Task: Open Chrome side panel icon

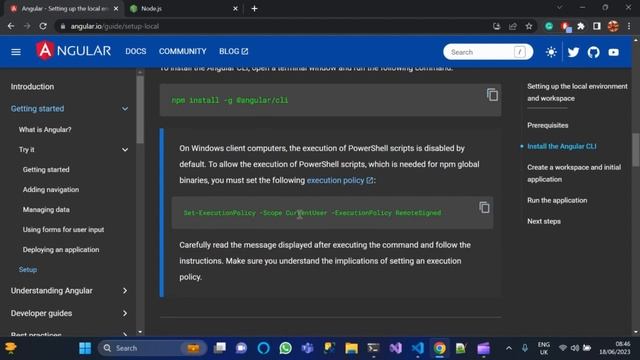Action: 597,27
